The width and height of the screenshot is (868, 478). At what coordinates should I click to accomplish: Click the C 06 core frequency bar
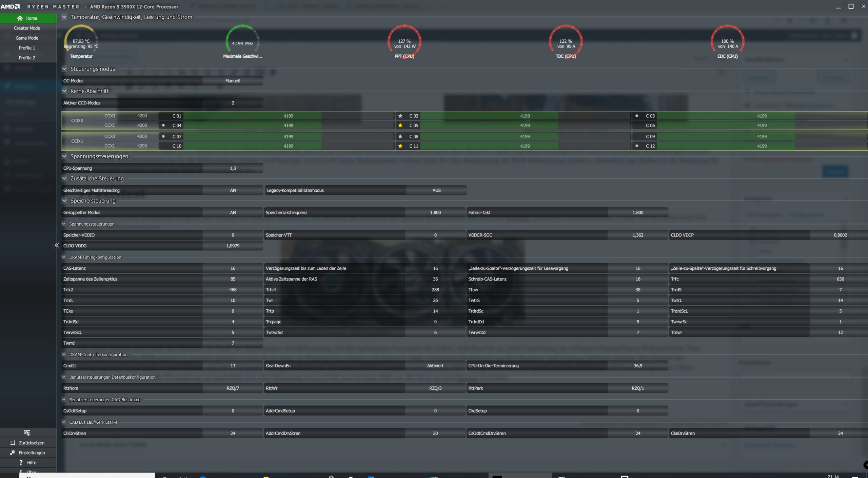coord(762,126)
